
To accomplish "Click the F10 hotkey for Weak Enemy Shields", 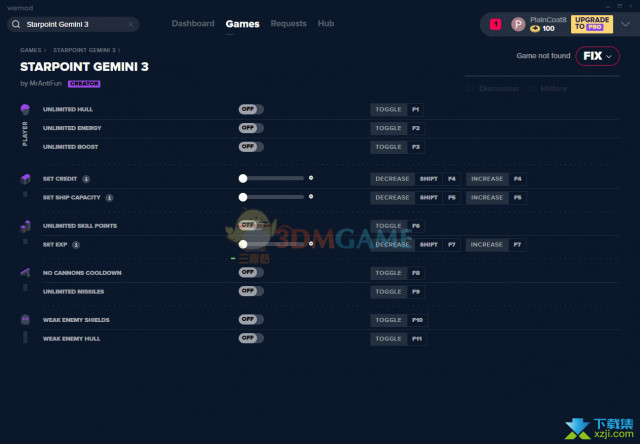I will [x=417, y=320].
